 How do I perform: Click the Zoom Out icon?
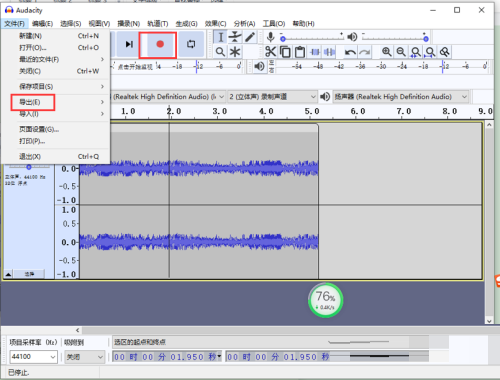401,52
